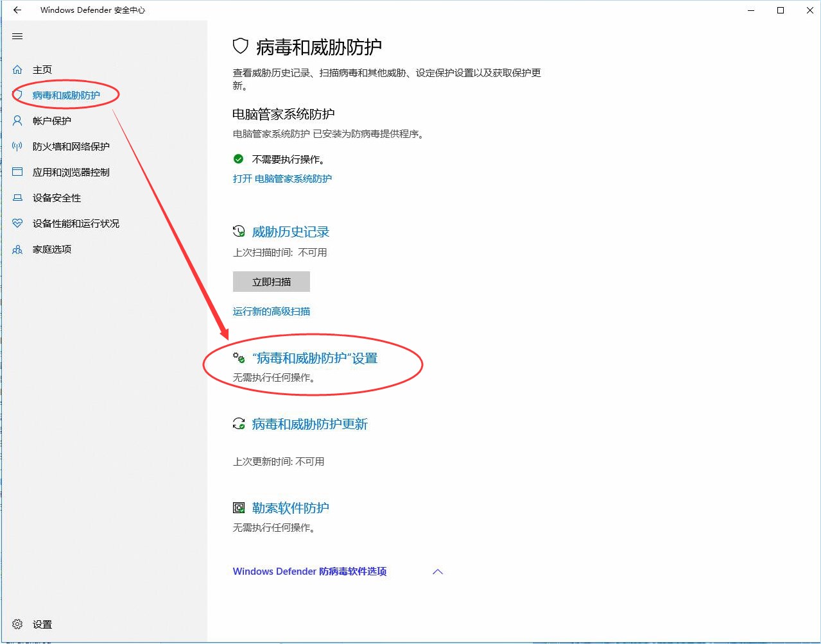
Task: Open 打开 电脑管家系统防护 link
Action: coord(282,178)
